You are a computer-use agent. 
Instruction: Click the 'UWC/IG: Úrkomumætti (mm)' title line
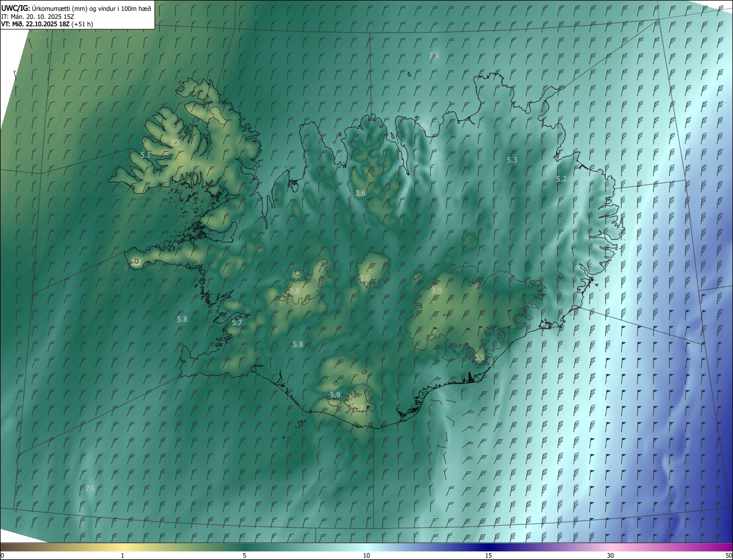(76, 8)
